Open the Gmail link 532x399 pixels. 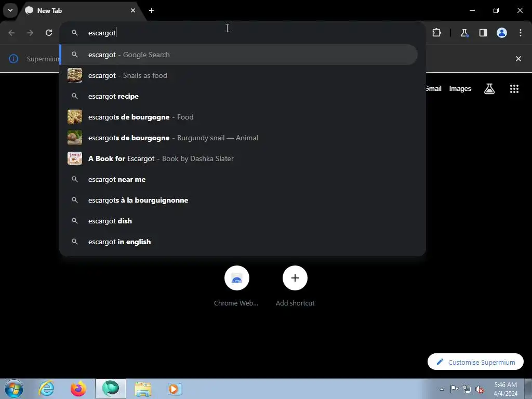[x=434, y=88]
